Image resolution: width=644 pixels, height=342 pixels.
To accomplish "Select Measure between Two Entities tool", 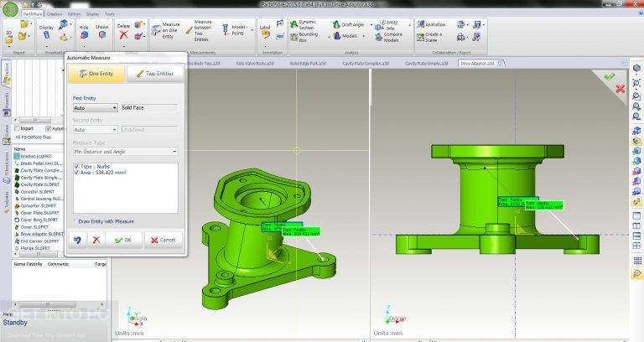I will point(198,31).
